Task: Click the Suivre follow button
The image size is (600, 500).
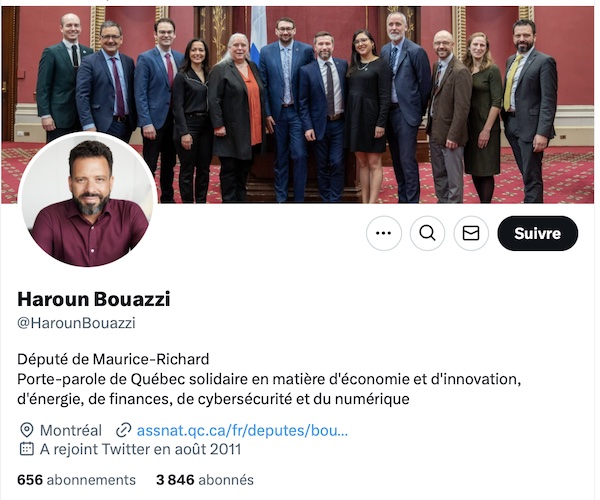Action: 537,233
